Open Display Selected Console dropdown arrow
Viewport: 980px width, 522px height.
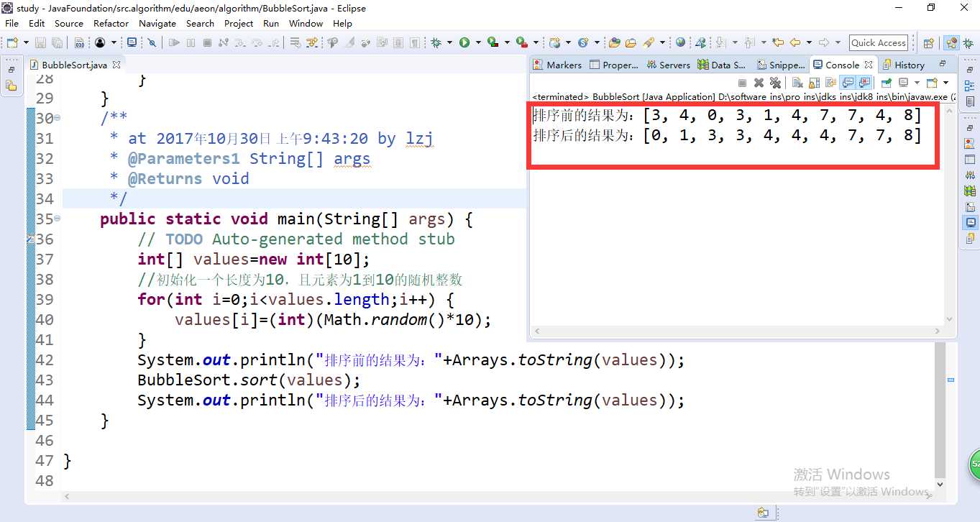(x=917, y=82)
